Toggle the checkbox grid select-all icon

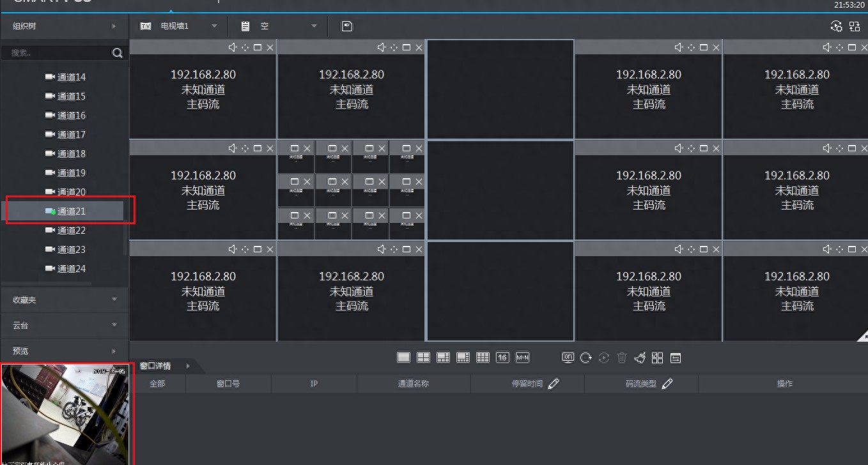pos(657,358)
